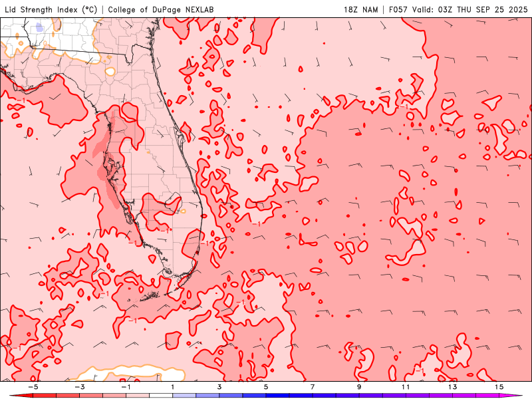Viewport: 532px width, 399px height.
Task: Pick the white colorbar swatch between −1 and 1
Action: [161, 396]
